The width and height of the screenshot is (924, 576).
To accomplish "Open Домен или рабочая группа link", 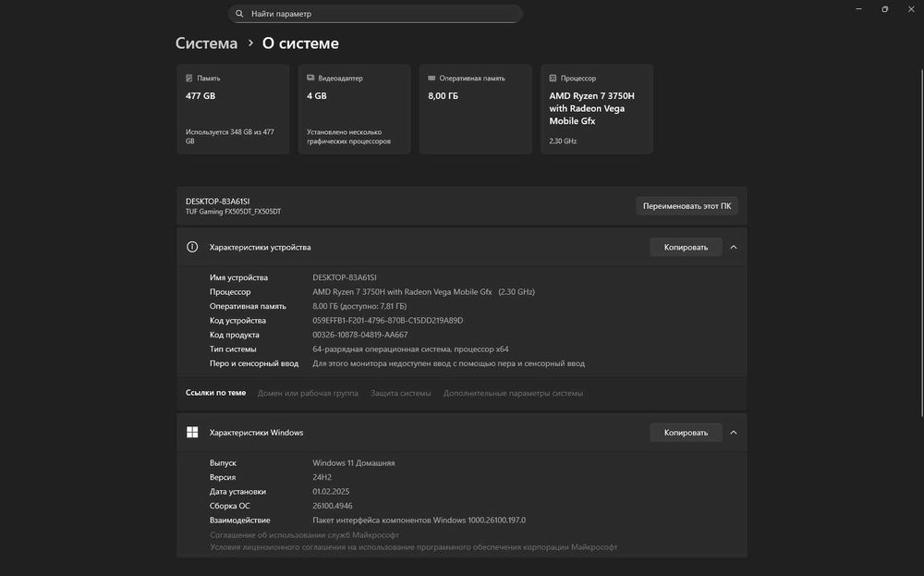I will point(308,393).
